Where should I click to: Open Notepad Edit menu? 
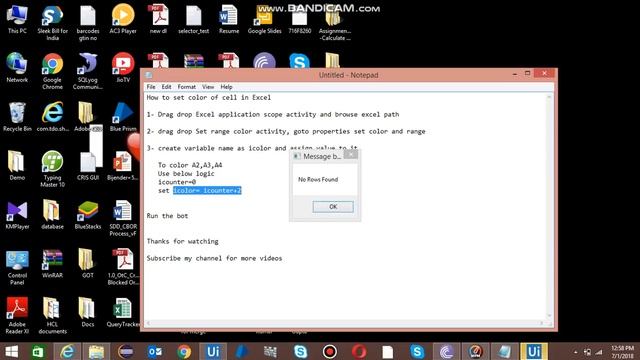[166, 87]
